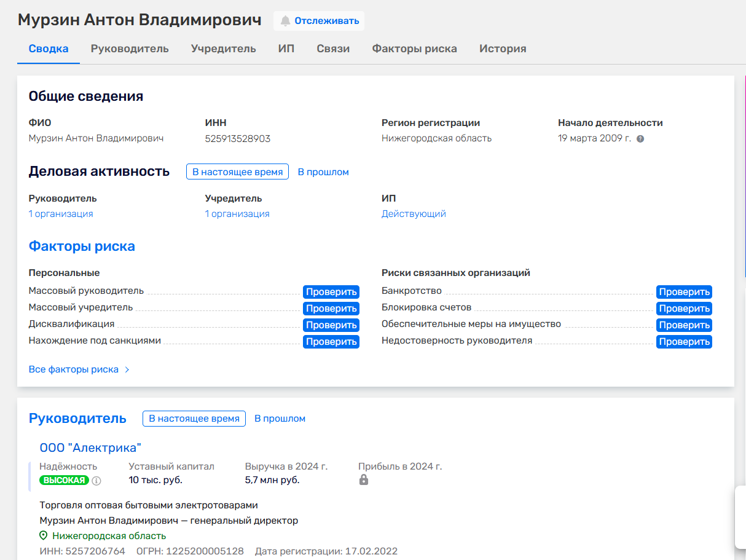Select В настоящее время under Деловая активность
The height and width of the screenshot is (560, 746).
[237, 172]
